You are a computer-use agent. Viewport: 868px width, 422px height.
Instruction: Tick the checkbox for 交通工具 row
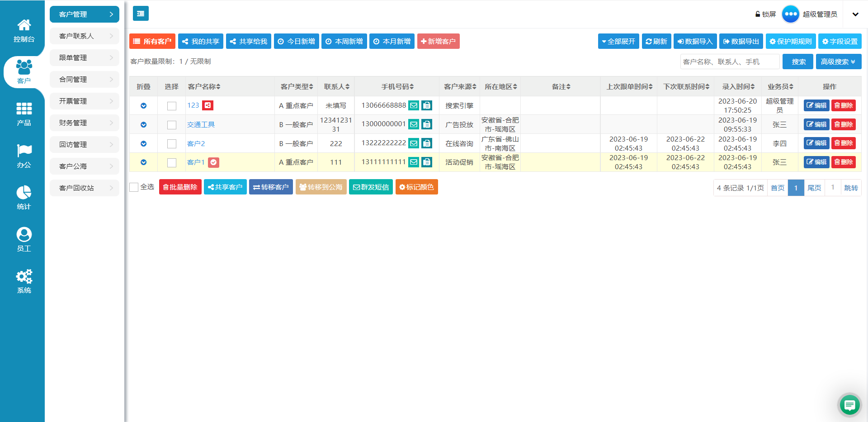click(x=172, y=125)
